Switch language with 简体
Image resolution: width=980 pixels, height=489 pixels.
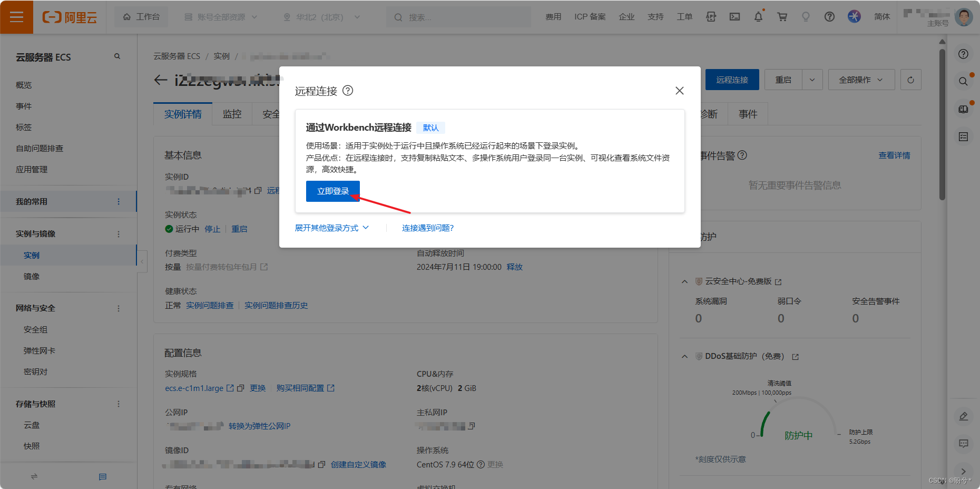pos(882,17)
